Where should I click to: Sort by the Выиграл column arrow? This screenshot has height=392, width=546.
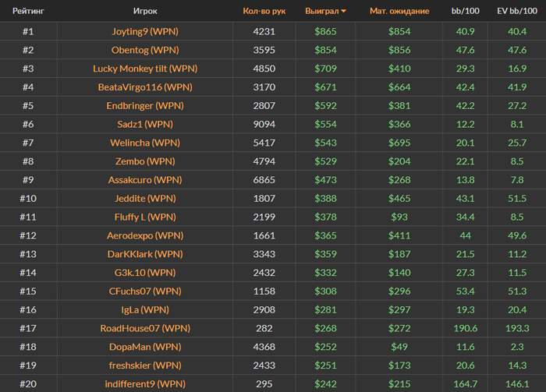click(344, 11)
